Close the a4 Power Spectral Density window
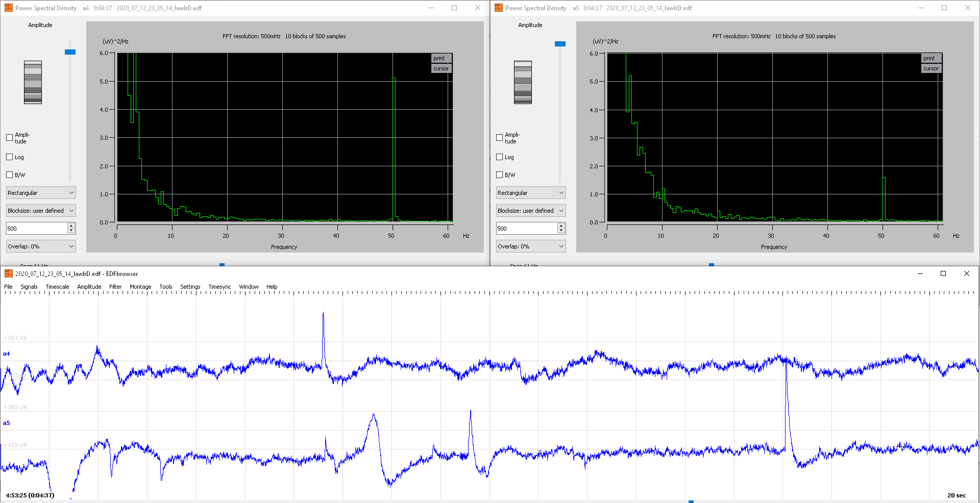The width and height of the screenshot is (980, 503). [478, 8]
